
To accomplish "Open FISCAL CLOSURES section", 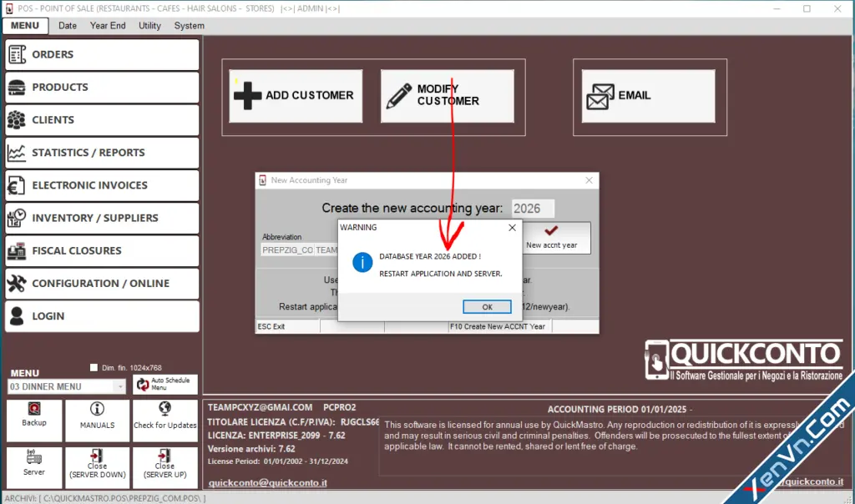I will click(102, 250).
